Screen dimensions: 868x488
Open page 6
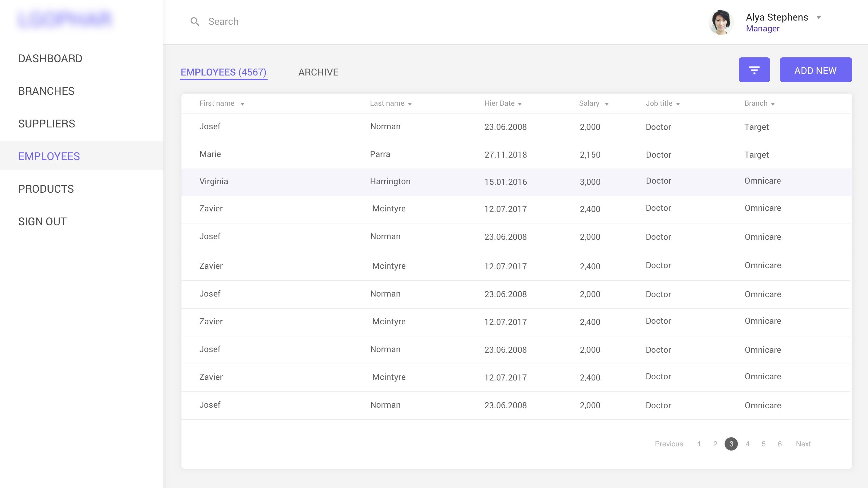[x=780, y=444]
